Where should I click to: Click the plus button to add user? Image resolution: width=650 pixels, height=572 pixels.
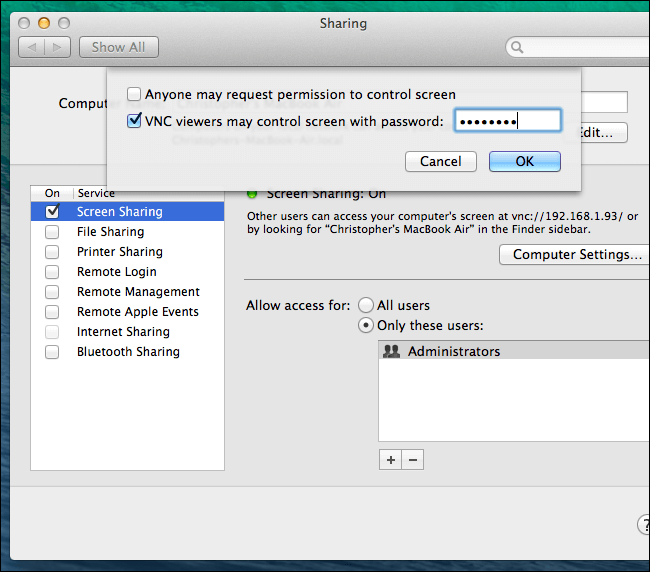[390, 460]
